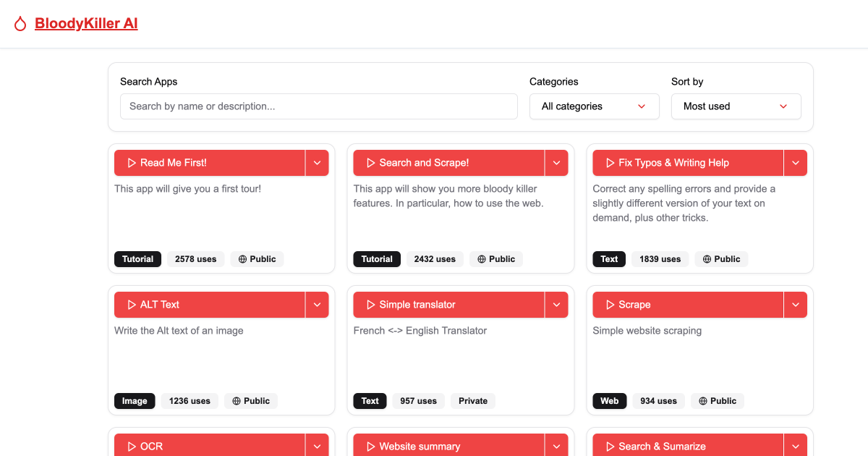Run the Simple translator app
The image size is (868, 456).
(448, 305)
